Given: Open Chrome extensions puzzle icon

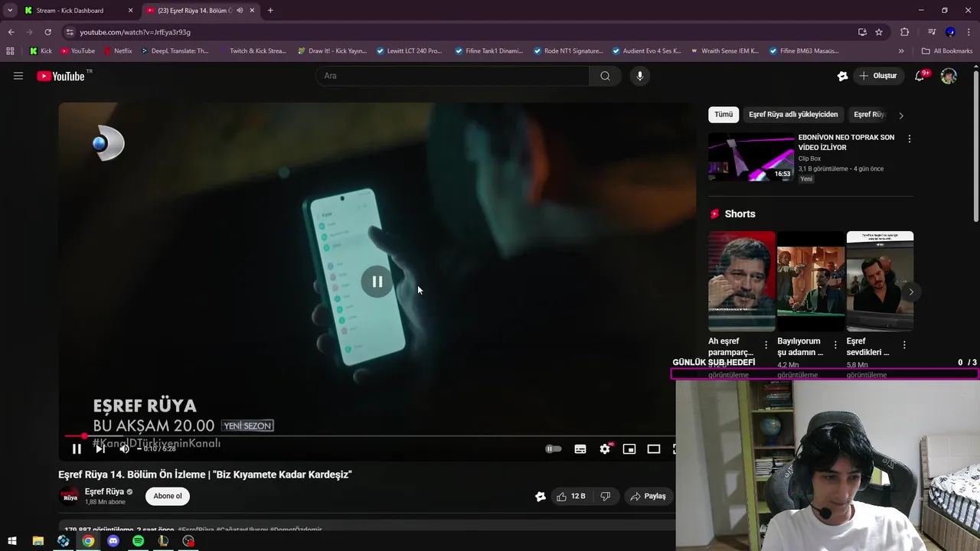Looking at the screenshot, I should (x=904, y=32).
